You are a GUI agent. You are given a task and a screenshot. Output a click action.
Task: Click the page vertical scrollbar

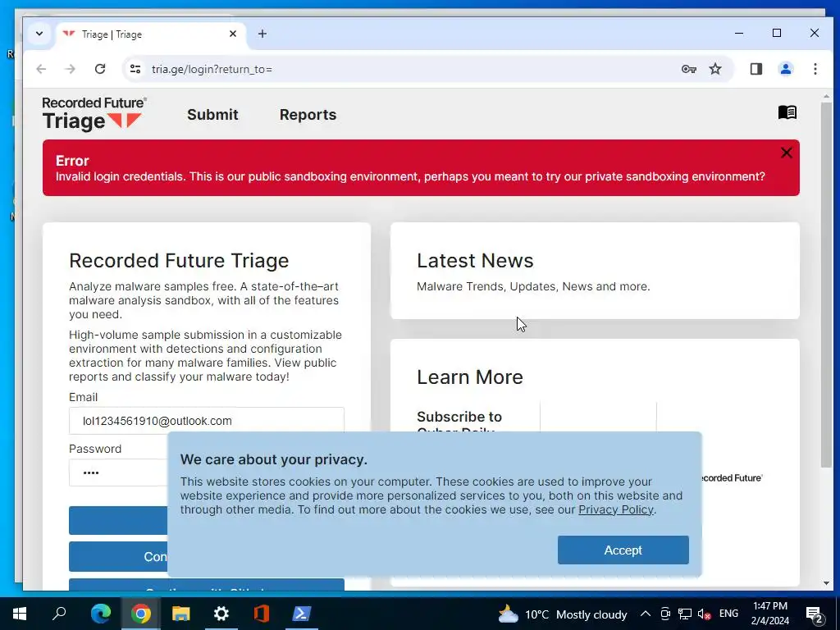tap(826, 284)
